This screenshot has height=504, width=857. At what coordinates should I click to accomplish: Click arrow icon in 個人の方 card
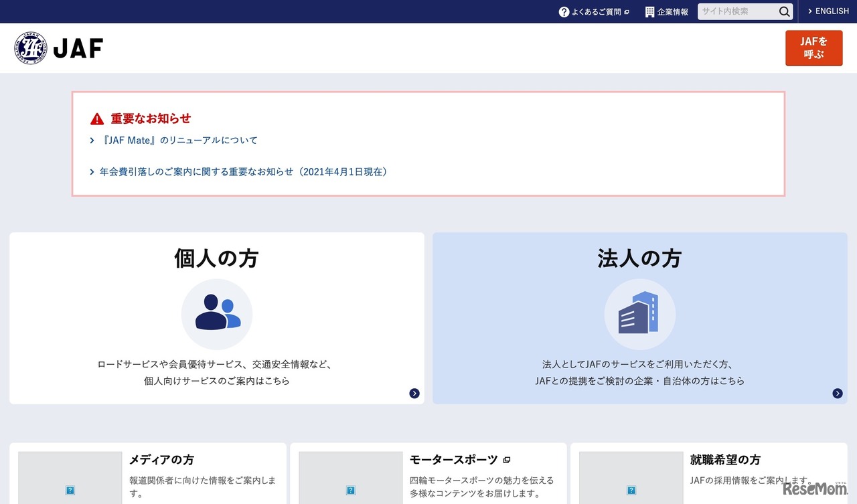(x=414, y=394)
